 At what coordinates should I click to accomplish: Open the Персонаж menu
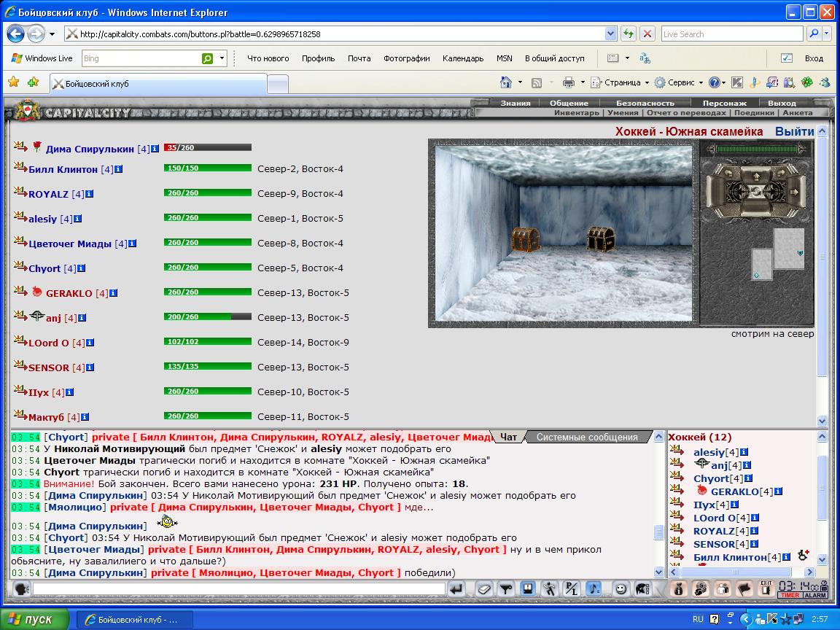coord(724,103)
